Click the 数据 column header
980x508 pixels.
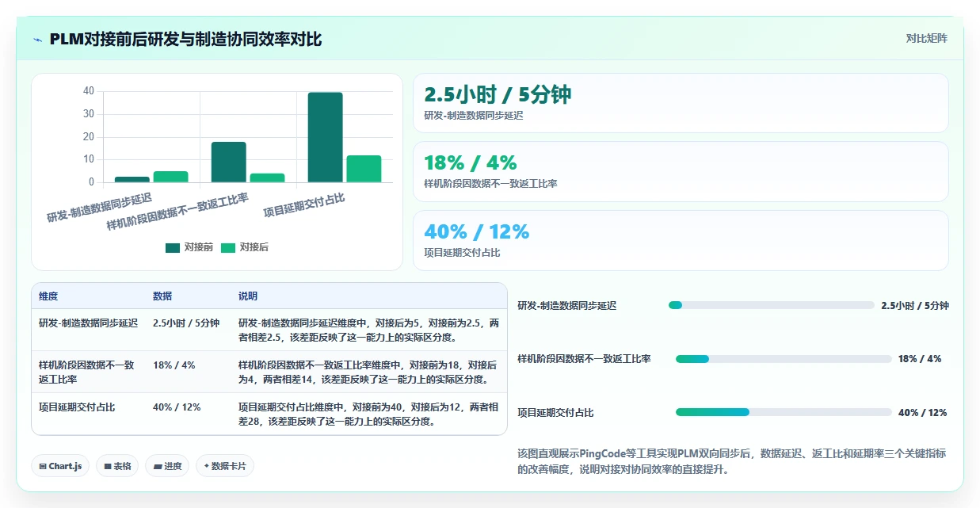(x=162, y=296)
